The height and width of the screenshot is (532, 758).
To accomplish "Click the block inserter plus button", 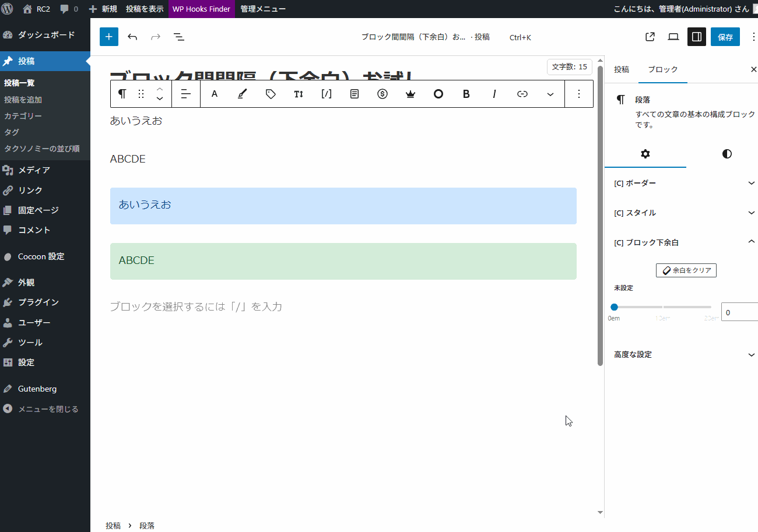I will pyautogui.click(x=109, y=37).
